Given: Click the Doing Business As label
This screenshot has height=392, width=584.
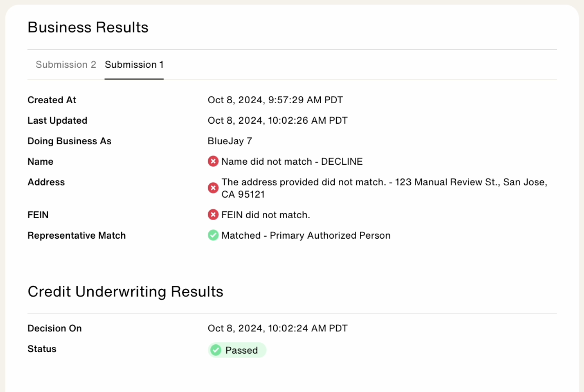Looking at the screenshot, I should click(x=69, y=141).
